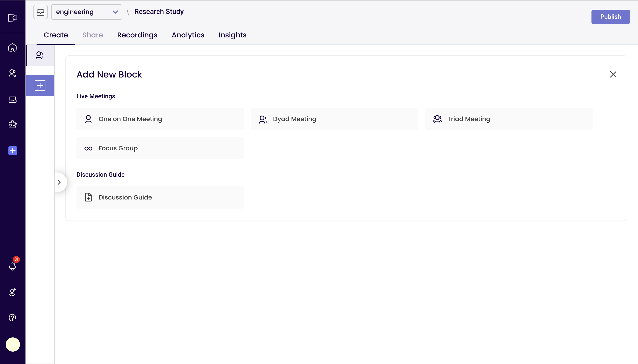The image size is (638, 364).
Task: Switch to the Recordings tab
Action: point(137,35)
